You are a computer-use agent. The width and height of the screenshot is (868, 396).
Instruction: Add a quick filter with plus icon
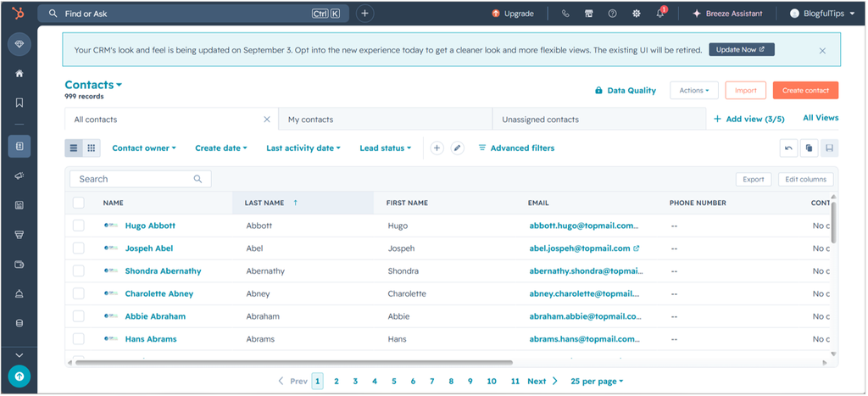[437, 148]
